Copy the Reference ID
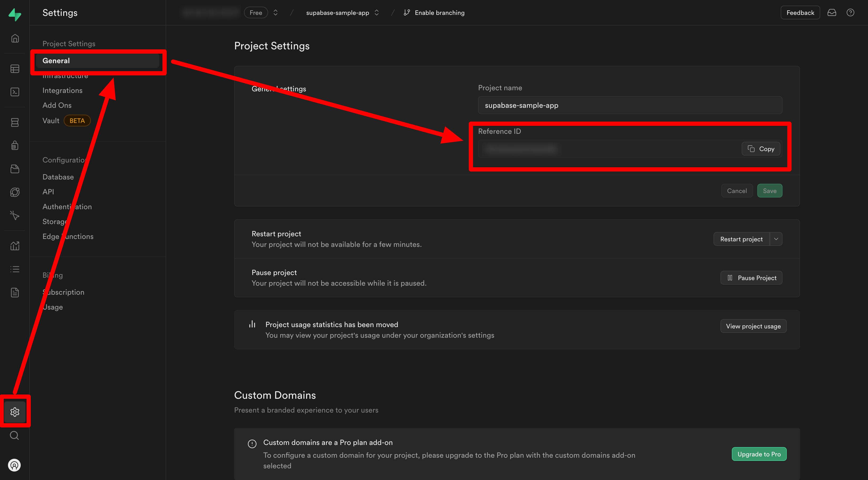868x480 pixels. [761, 149]
